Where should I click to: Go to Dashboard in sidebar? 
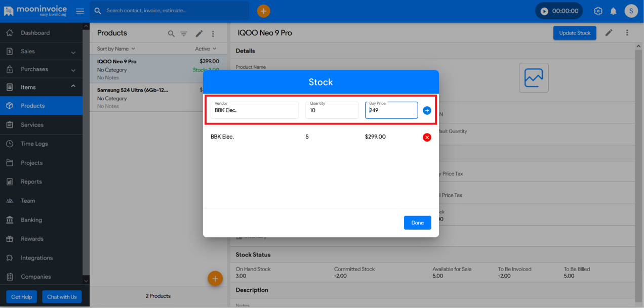coord(41,33)
